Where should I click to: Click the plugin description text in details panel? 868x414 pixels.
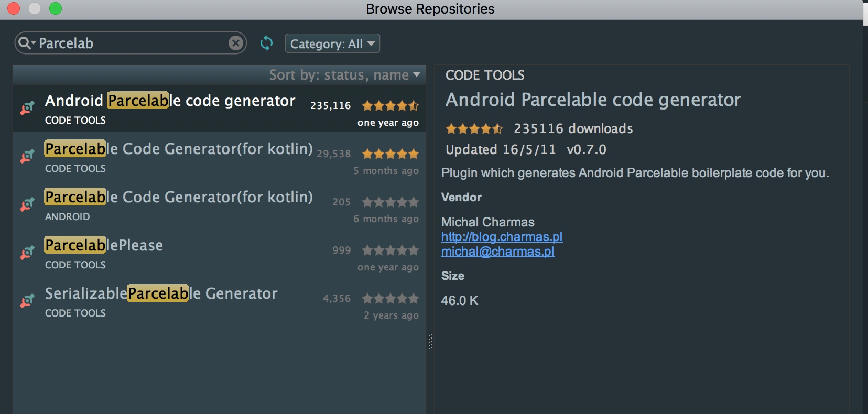(x=635, y=173)
